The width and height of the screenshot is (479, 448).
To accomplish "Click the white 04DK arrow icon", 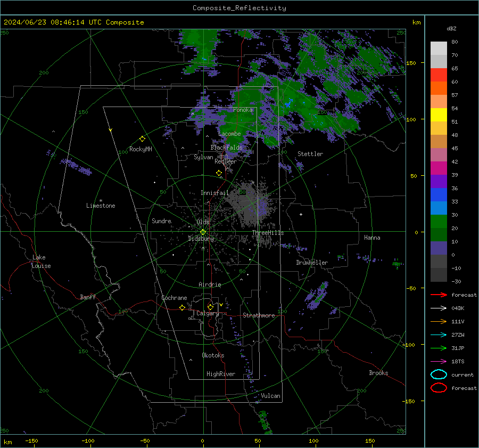I will 439,308.
